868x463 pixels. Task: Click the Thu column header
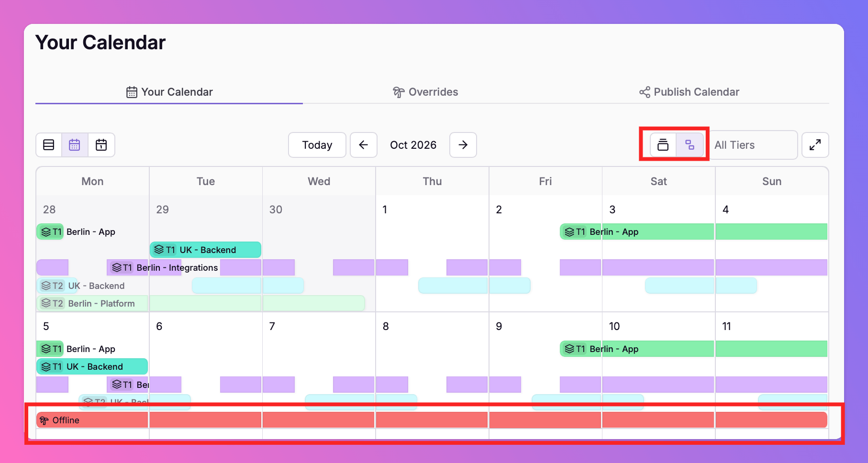(x=432, y=181)
